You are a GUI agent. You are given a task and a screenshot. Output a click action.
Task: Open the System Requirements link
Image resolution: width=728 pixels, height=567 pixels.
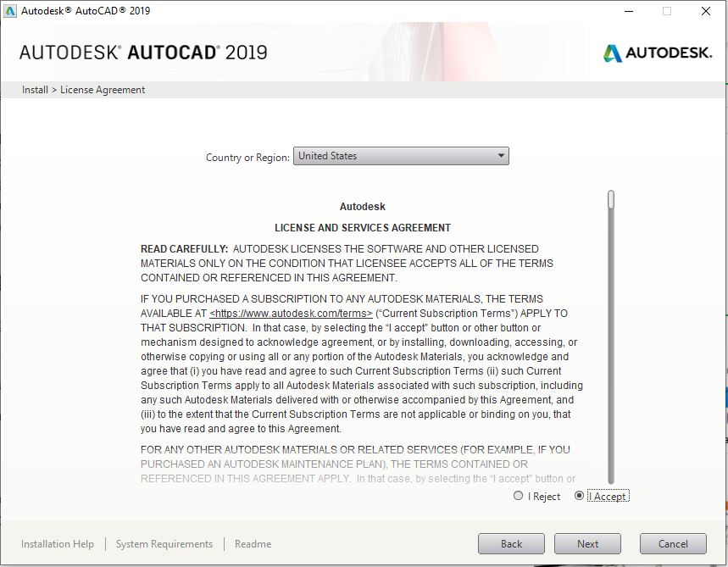coord(164,544)
